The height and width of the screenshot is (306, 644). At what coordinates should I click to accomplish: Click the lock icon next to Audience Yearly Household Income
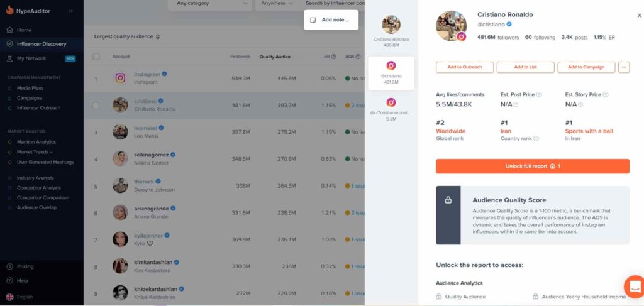coord(535,297)
